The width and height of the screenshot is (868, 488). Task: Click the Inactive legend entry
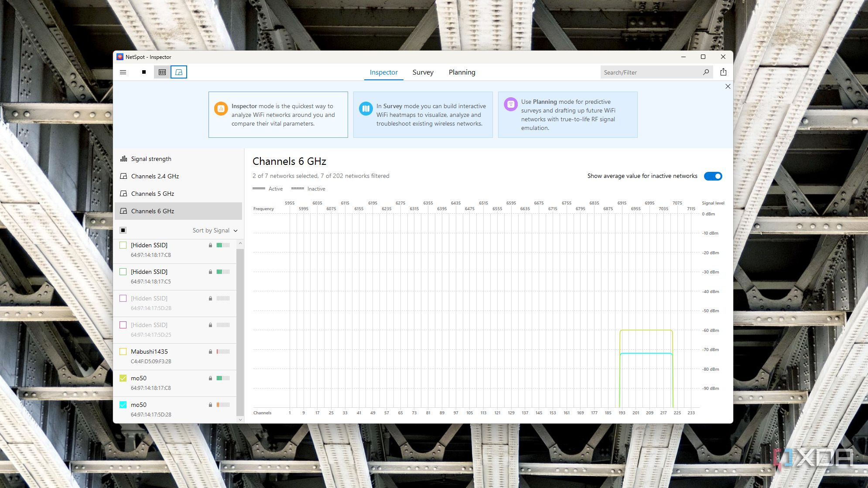[x=308, y=189]
